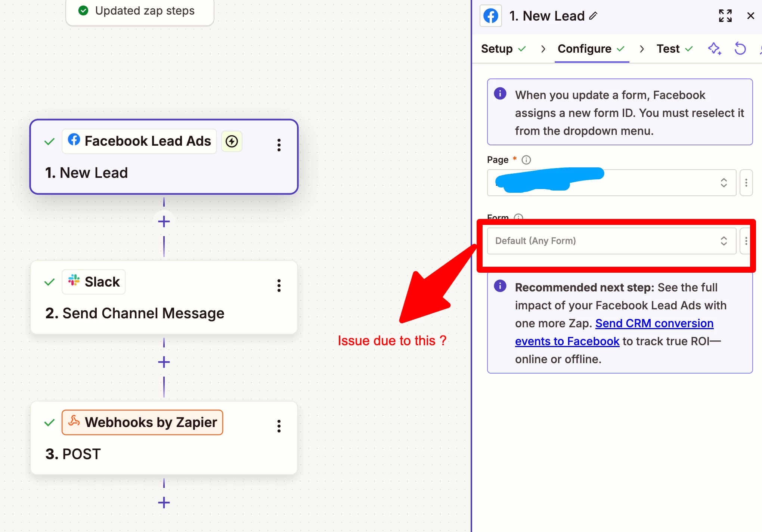Switch to the Configure tab

pyautogui.click(x=591, y=49)
